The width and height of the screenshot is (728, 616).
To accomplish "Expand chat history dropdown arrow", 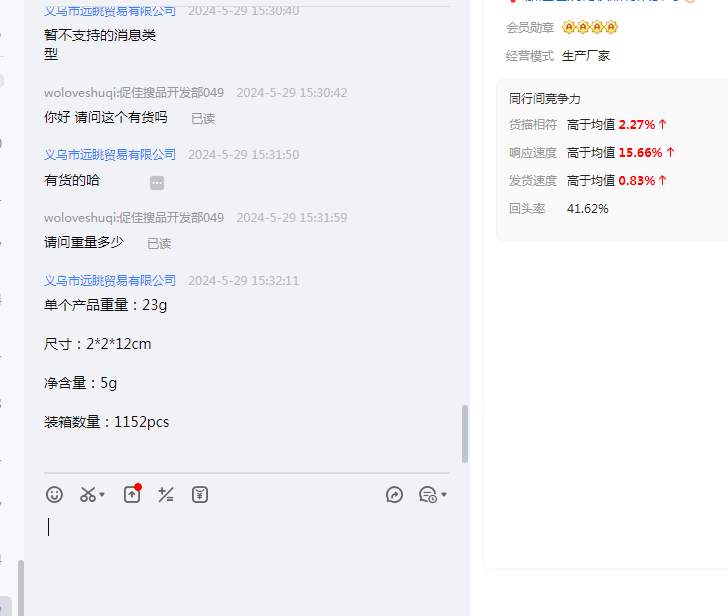I will tap(444, 495).
